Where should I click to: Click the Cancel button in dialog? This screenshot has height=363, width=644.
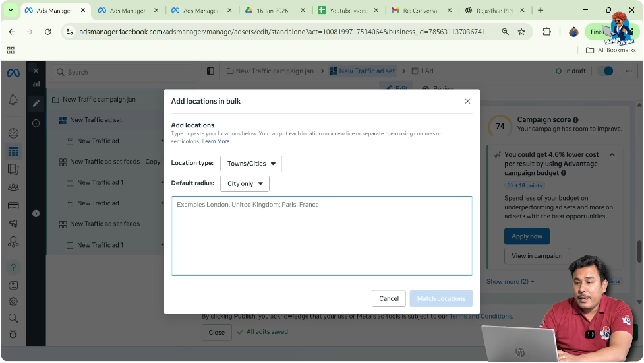[x=389, y=298]
